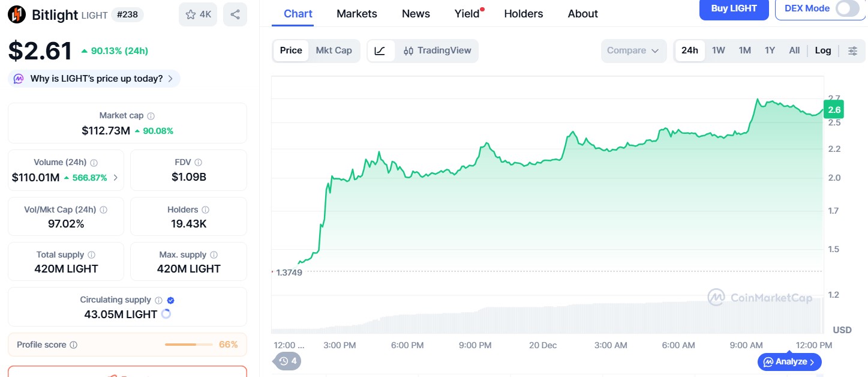Viewport: 868px width, 377px height.
Task: Switch chart data to Mkt Cap
Action: [334, 50]
